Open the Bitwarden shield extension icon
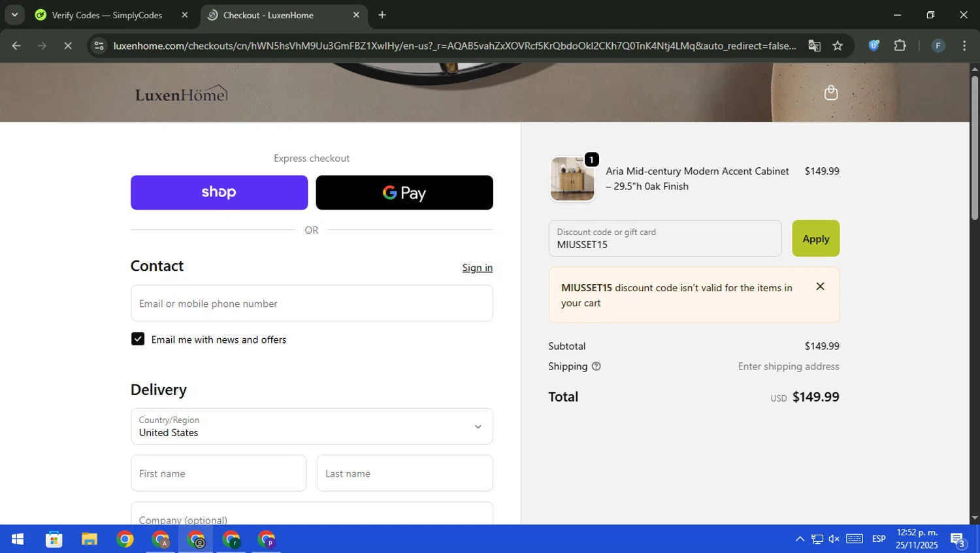980x553 pixels. (874, 46)
